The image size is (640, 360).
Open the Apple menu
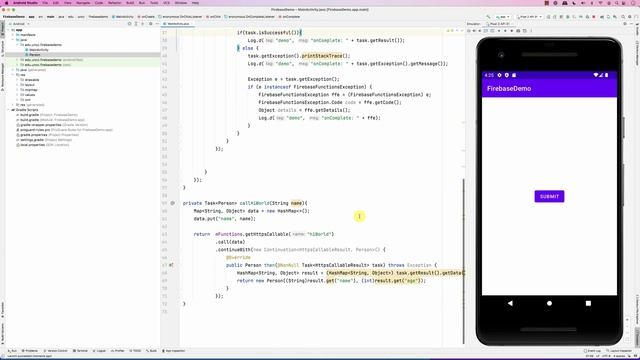tap(6, 3)
